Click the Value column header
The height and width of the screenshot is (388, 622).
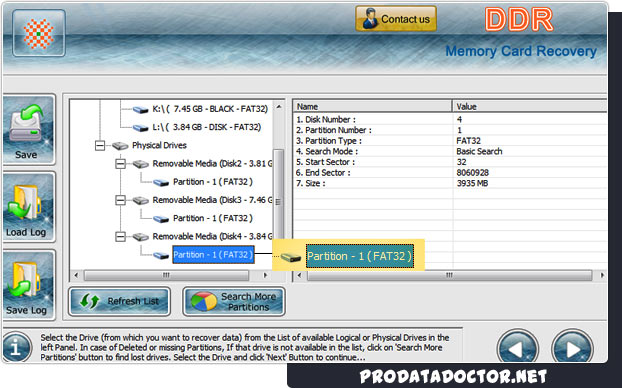tap(530, 106)
